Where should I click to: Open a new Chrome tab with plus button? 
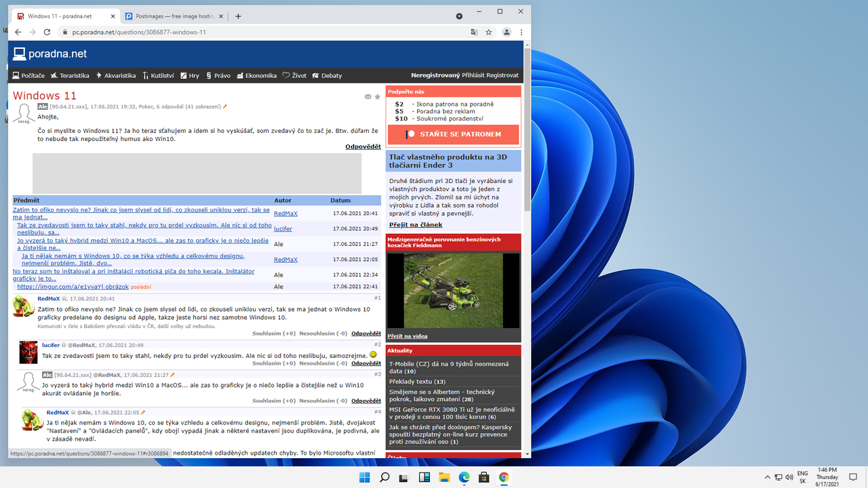(238, 16)
